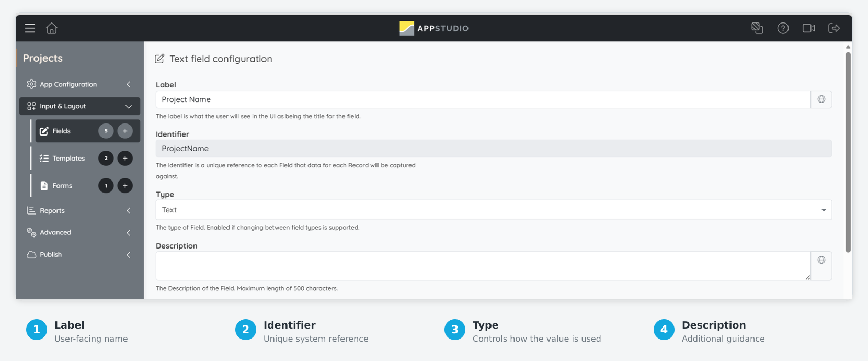Image resolution: width=868 pixels, height=361 pixels.
Task: Add a new template with plus button
Action: coord(125,158)
